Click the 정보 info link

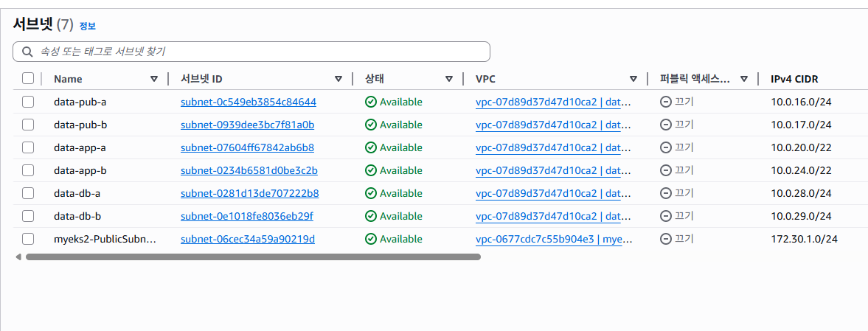pos(88,26)
